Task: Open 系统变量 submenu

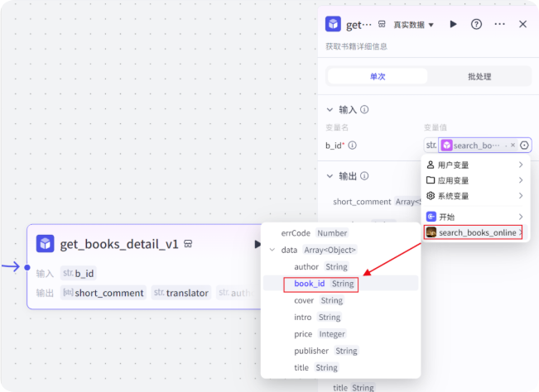Action: coord(474,196)
